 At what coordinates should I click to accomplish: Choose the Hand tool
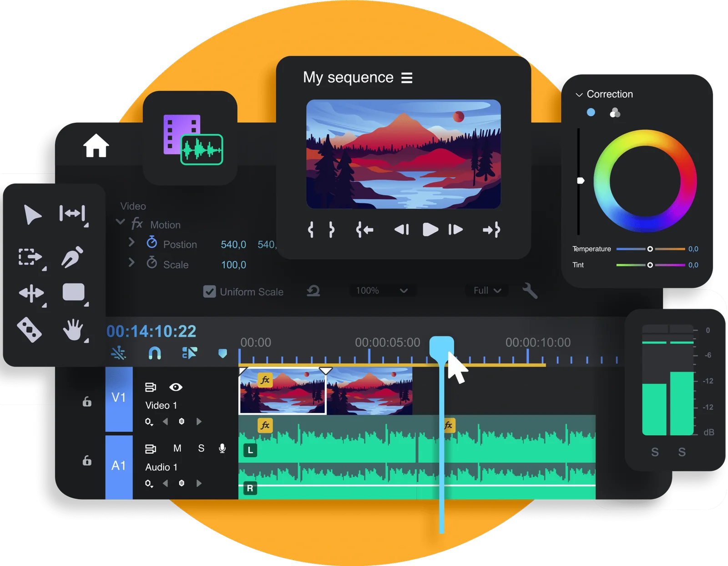pos(73,330)
